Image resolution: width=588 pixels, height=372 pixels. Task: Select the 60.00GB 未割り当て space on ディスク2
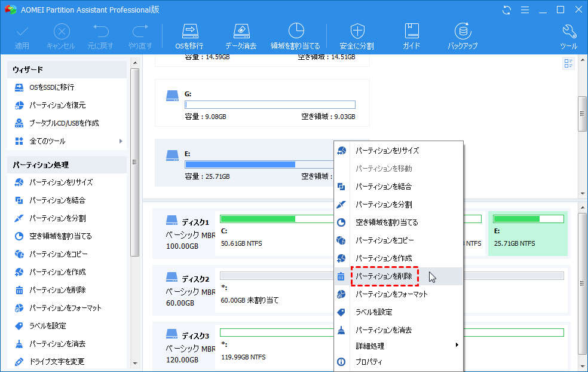click(275, 291)
